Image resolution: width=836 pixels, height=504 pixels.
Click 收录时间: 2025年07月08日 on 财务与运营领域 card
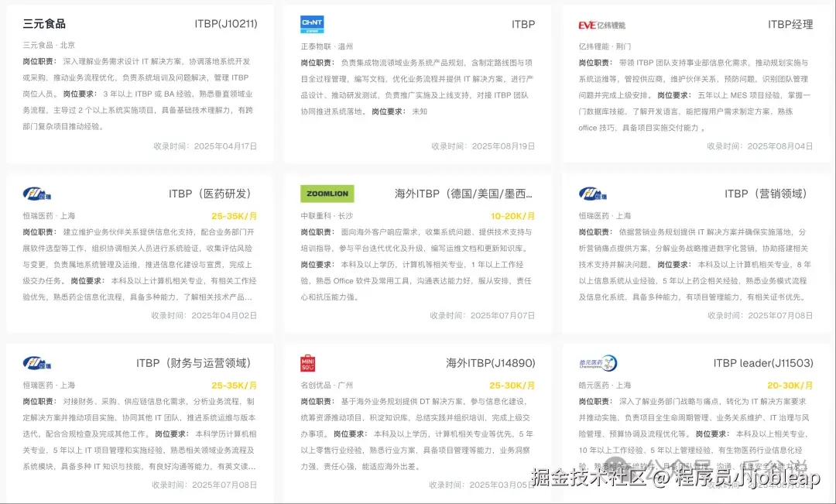pyautogui.click(x=204, y=485)
